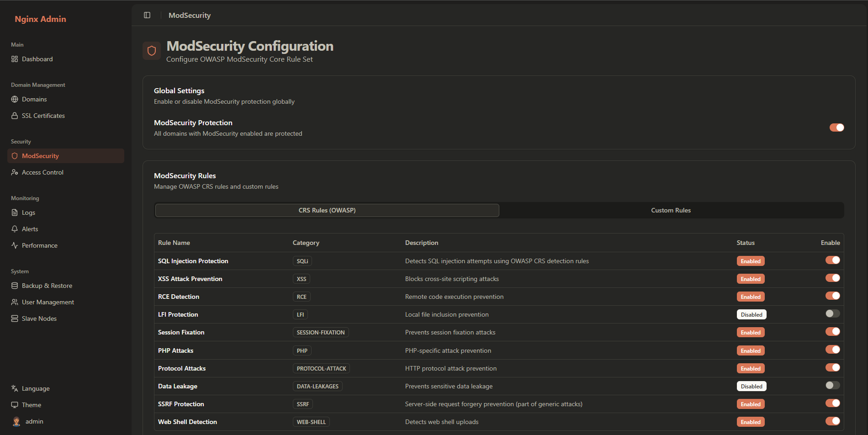The image size is (868, 435).
Task: Open Slave Nodes via server icon
Action: click(x=15, y=318)
